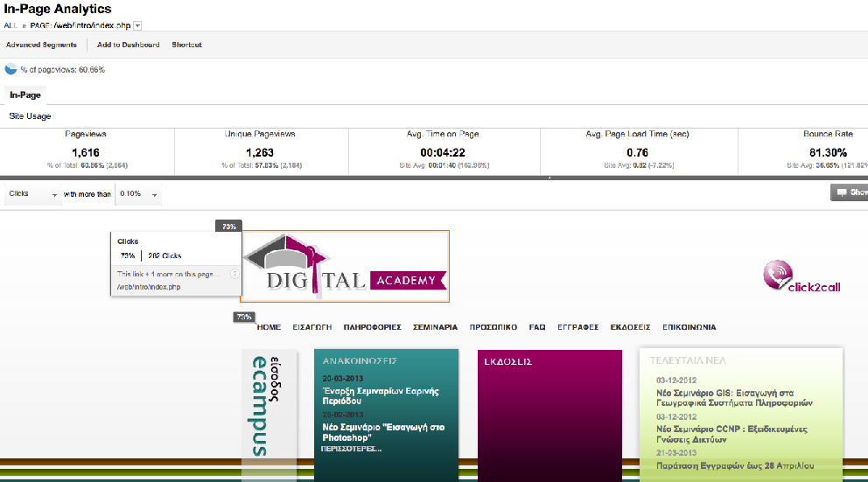Open the ΣΕΜΙΝΑΡΙΑ menu item
Screen dimensions: 868x482
(435, 327)
